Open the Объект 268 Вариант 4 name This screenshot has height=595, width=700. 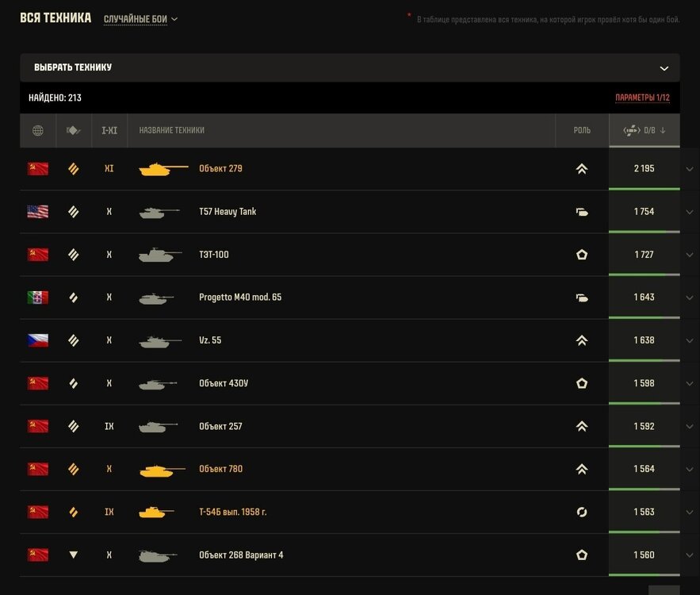click(241, 555)
